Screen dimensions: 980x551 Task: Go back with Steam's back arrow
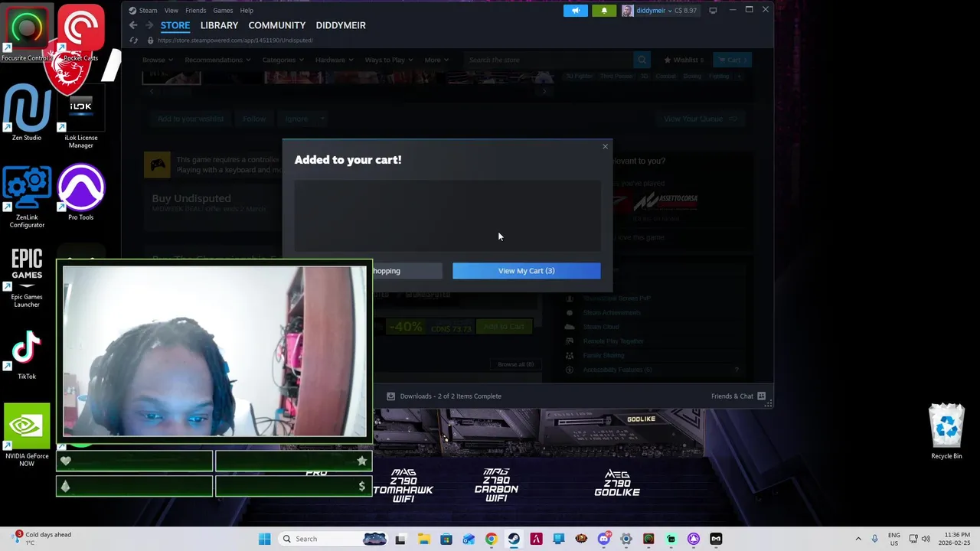(x=133, y=25)
